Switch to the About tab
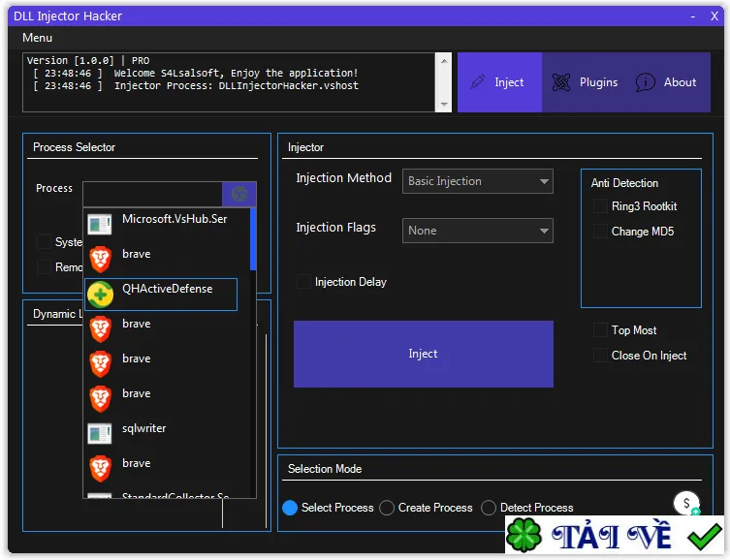 tap(666, 82)
